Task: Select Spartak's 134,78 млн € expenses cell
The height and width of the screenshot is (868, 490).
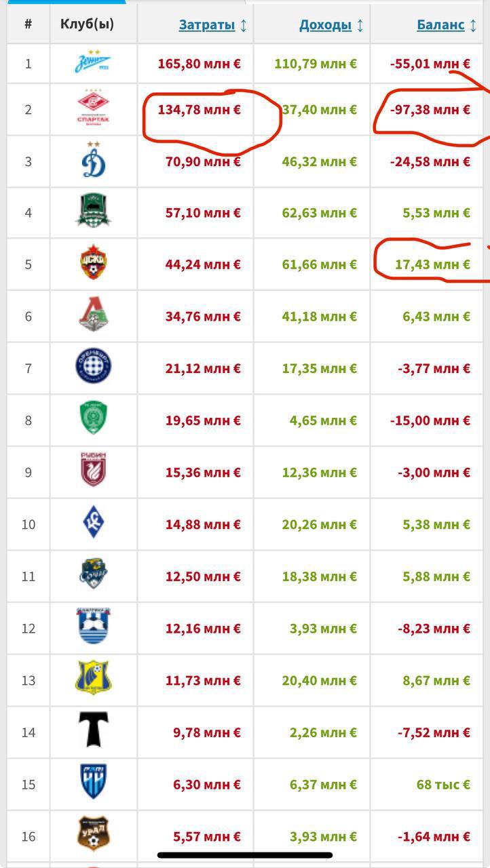Action: 195,109
